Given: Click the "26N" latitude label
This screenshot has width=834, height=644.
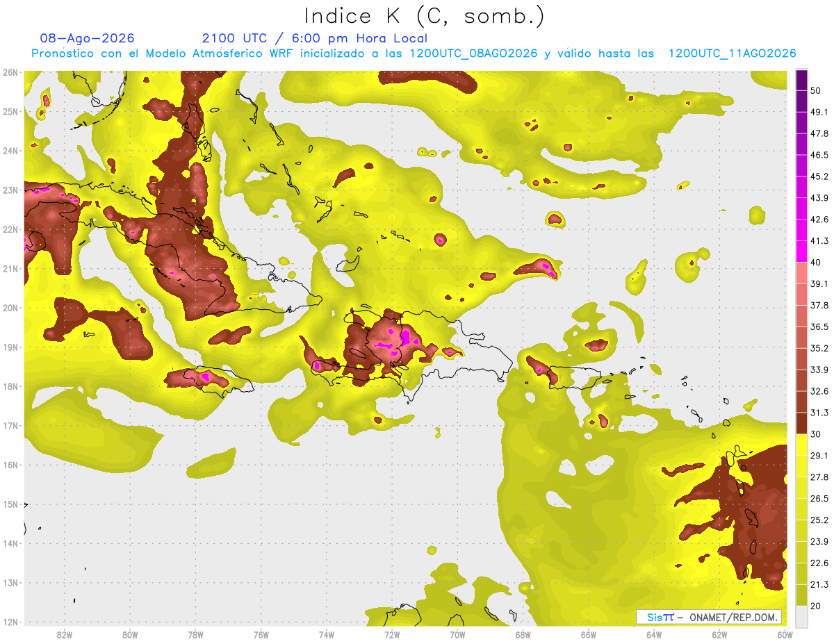Looking at the screenshot, I should pyautogui.click(x=10, y=72).
